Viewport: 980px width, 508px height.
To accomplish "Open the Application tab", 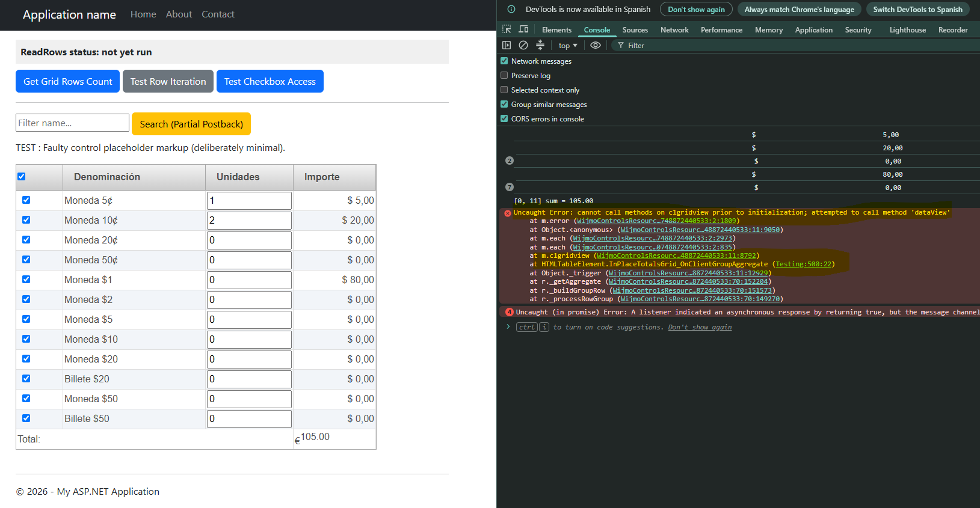I will pyautogui.click(x=814, y=29).
